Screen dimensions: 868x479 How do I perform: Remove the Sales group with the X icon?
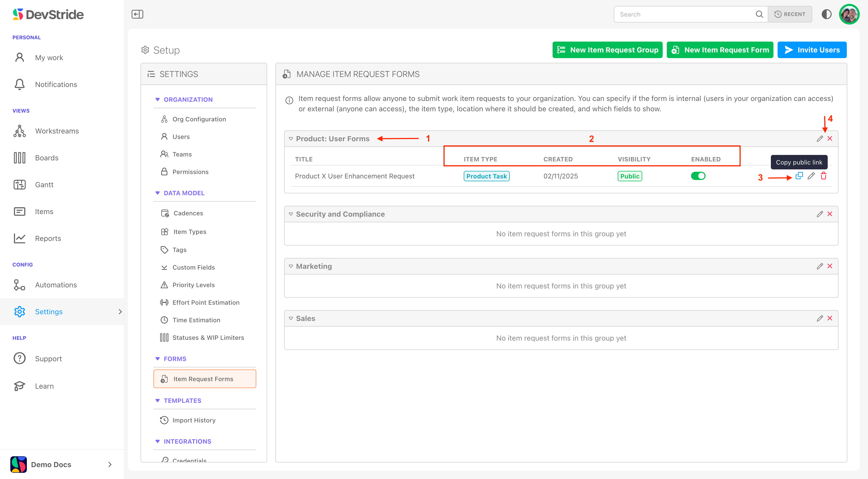pyautogui.click(x=830, y=318)
